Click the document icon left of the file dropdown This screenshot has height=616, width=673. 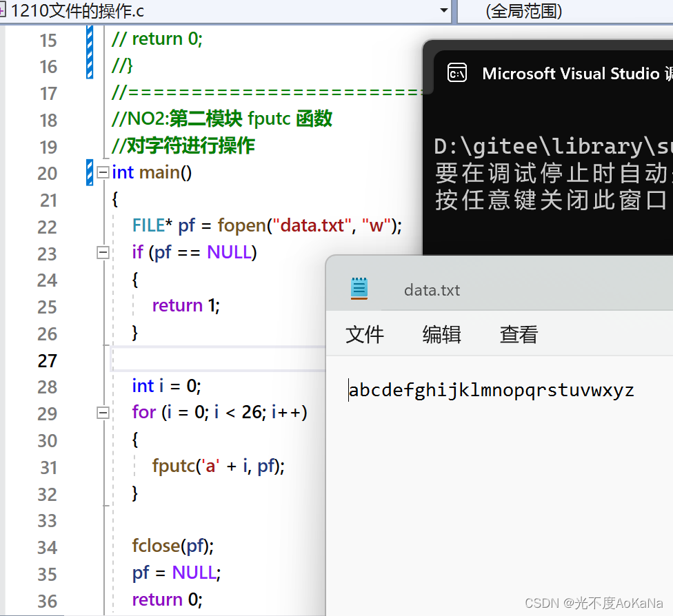tap(6, 11)
